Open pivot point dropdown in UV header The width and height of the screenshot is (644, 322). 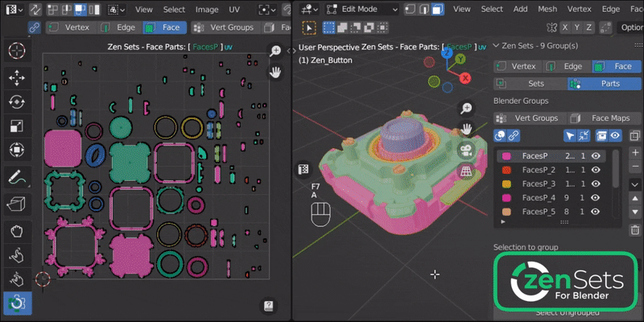click(268, 10)
